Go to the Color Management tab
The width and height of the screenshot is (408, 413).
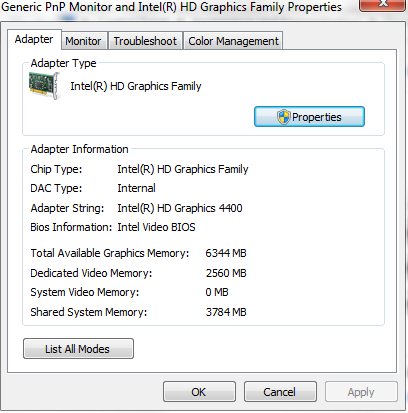(x=233, y=41)
